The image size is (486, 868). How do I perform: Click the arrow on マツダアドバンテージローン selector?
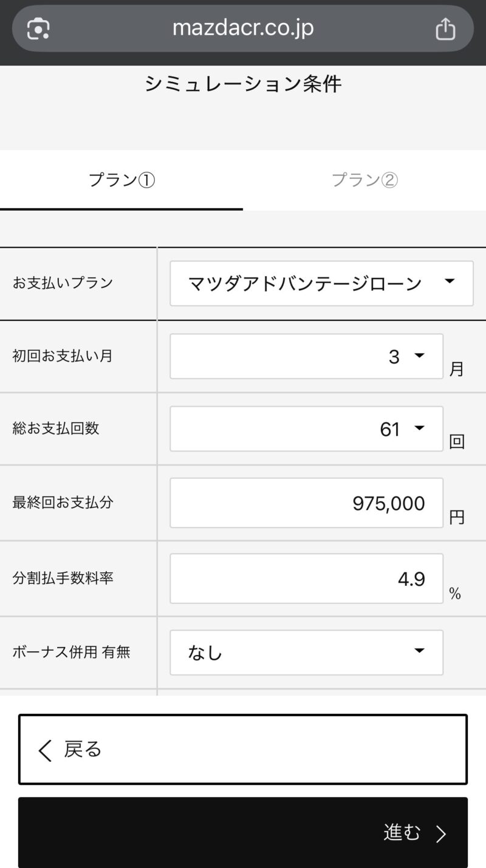[x=450, y=281]
